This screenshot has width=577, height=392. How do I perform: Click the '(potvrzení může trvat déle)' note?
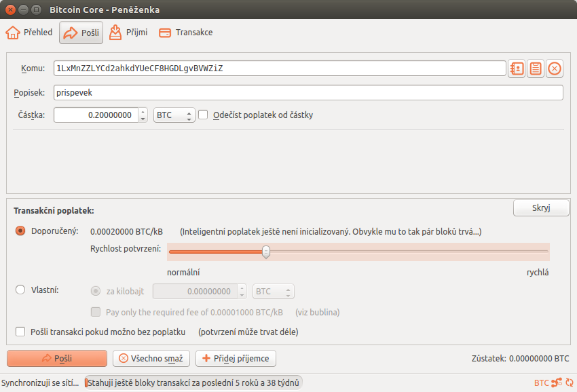pyautogui.click(x=248, y=332)
